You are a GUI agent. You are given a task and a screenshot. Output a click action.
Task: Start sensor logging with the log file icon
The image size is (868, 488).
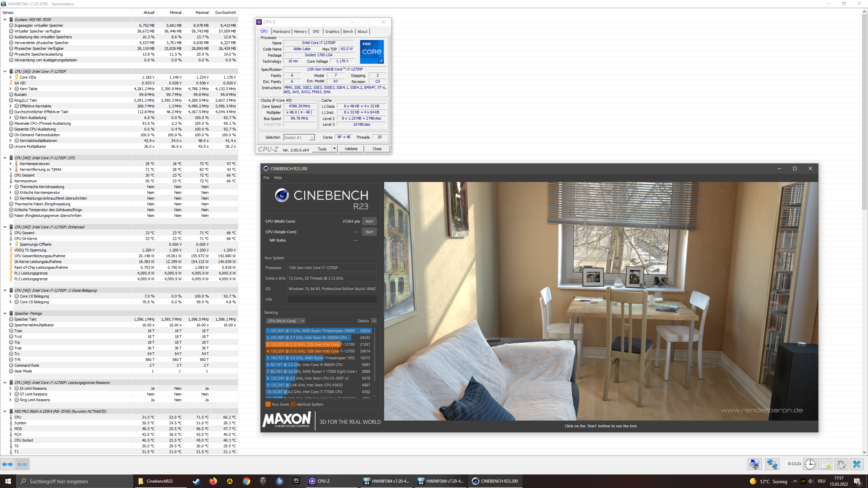pyautogui.click(x=825, y=464)
